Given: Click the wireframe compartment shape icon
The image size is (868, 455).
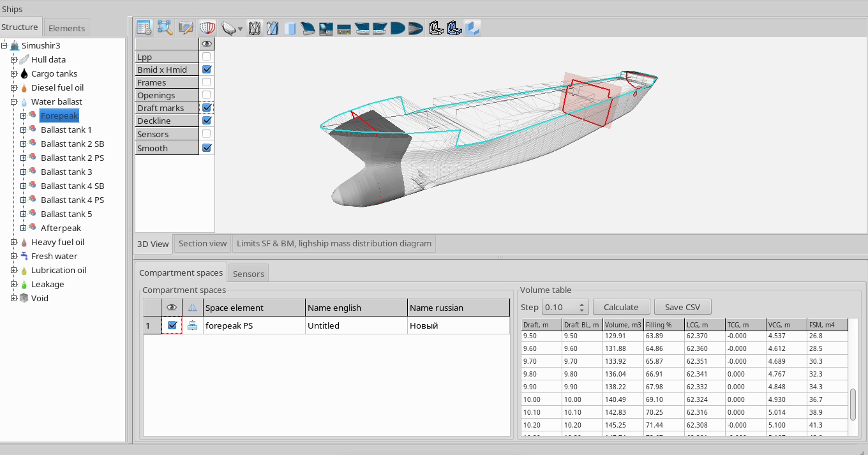Looking at the screenshot, I should pyautogui.click(x=437, y=28).
